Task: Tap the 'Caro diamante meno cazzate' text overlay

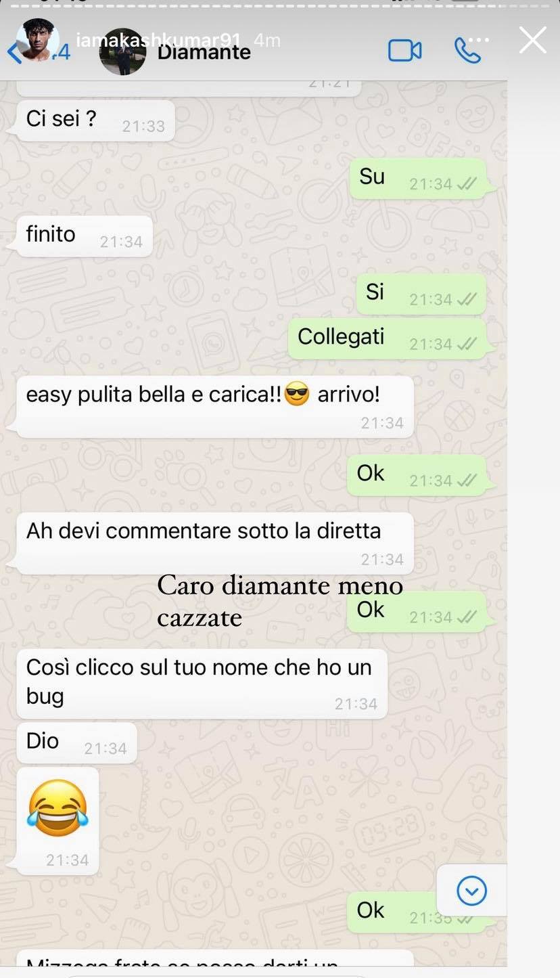Action: point(279,600)
